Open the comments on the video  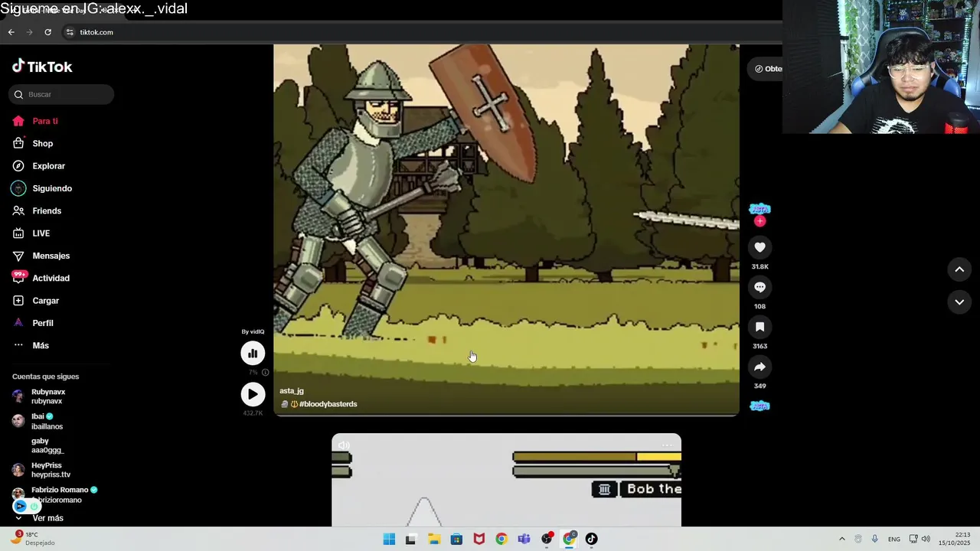[x=759, y=287]
